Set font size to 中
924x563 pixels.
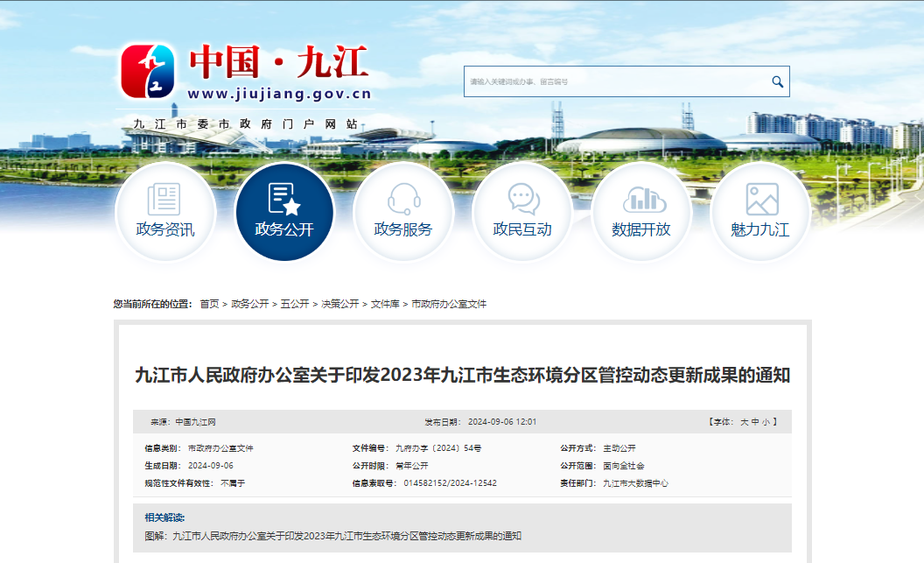click(755, 422)
